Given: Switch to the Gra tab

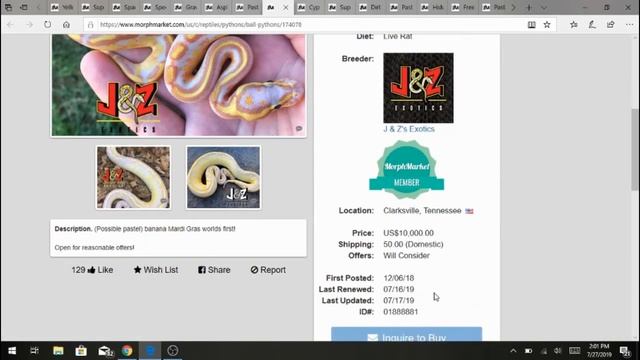Looking at the screenshot, I should (187, 7).
